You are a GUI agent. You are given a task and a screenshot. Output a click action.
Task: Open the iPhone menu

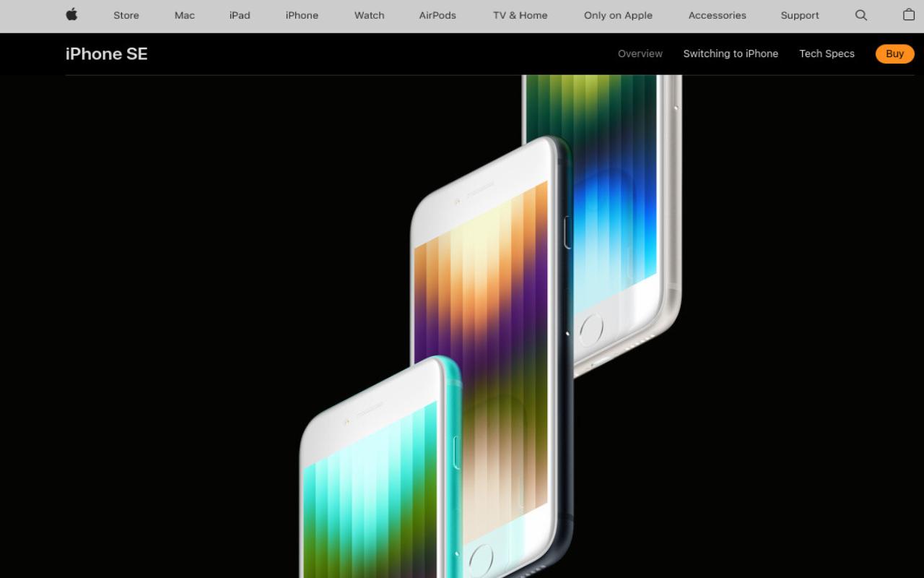tap(302, 15)
